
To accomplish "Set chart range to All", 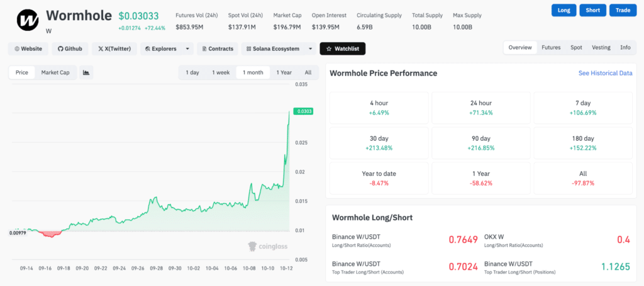I will (308, 73).
